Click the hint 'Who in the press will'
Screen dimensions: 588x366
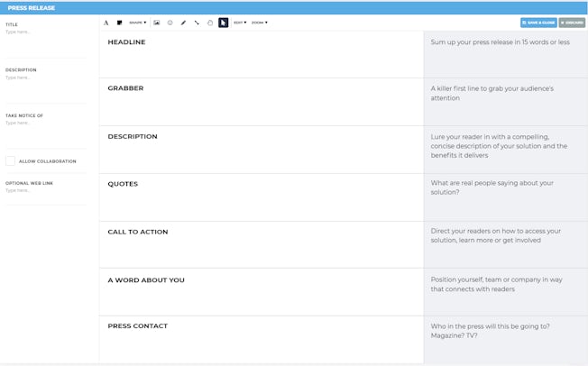pyautogui.click(x=490, y=331)
